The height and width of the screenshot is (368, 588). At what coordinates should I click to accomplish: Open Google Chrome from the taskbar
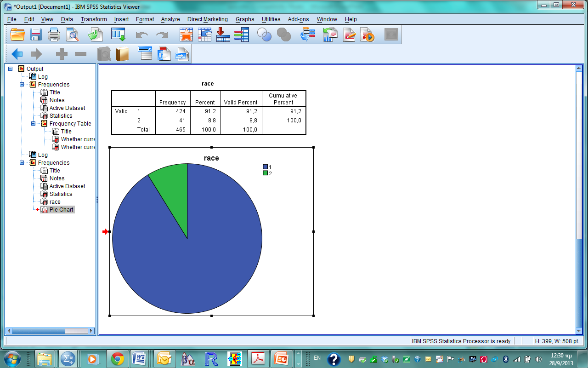117,358
